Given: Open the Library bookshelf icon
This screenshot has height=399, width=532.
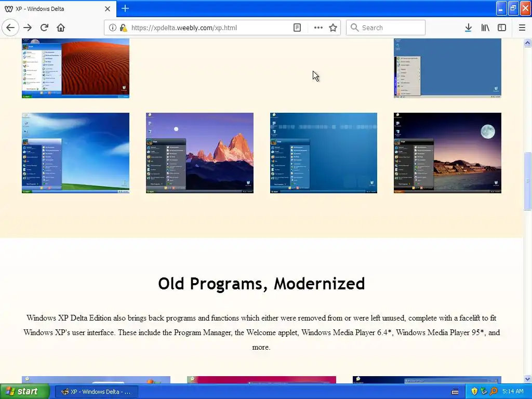Looking at the screenshot, I should 485,28.
